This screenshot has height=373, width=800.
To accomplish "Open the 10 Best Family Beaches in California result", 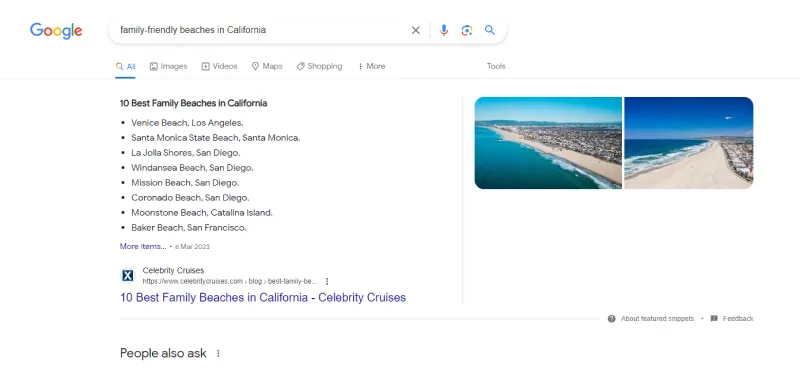I will point(263,297).
